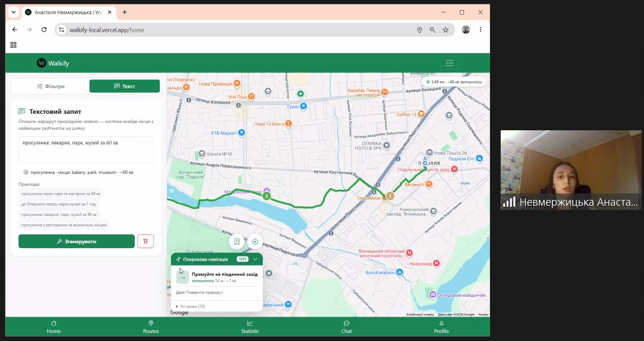Image resolution: width=644 pixels, height=341 pixels.
Task: Click the Грош store marker
Action: (x=303, y=106)
